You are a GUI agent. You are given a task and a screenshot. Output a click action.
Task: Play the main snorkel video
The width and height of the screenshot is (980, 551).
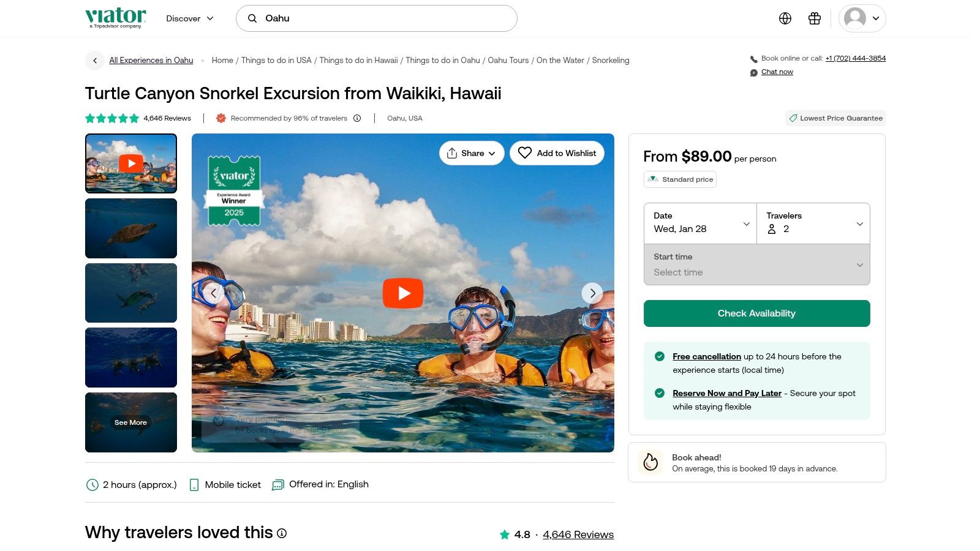[x=403, y=293]
